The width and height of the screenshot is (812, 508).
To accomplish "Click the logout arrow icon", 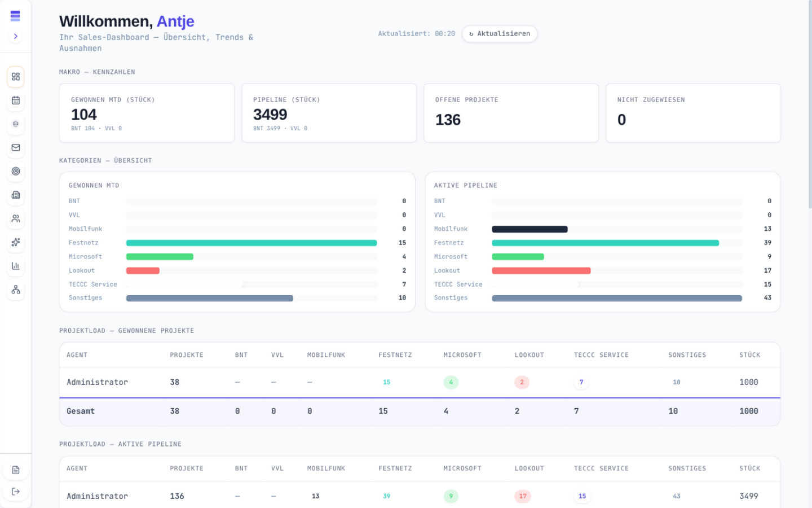I will pos(16,492).
